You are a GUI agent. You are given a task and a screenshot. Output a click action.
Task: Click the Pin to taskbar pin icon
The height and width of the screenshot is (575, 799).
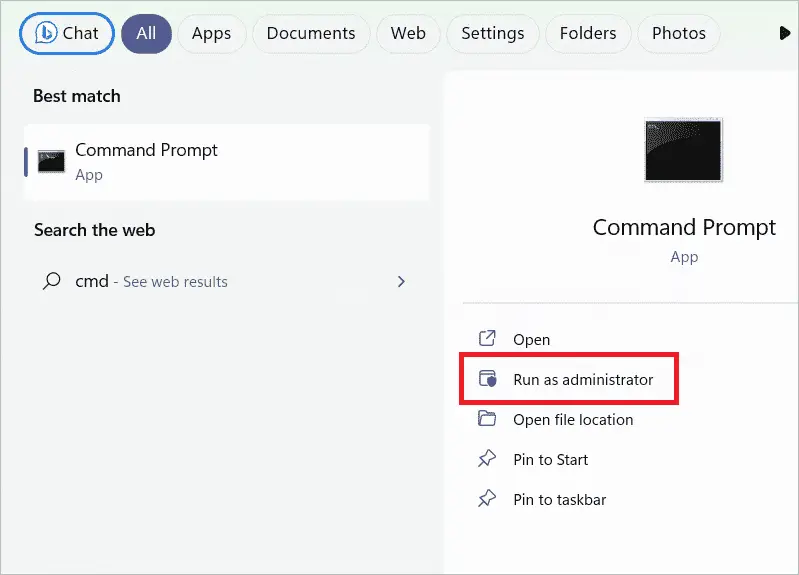pos(487,498)
